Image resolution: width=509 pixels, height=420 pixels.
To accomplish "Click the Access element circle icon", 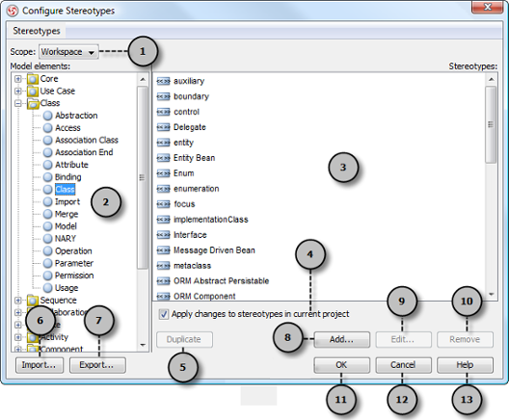I will tap(48, 128).
